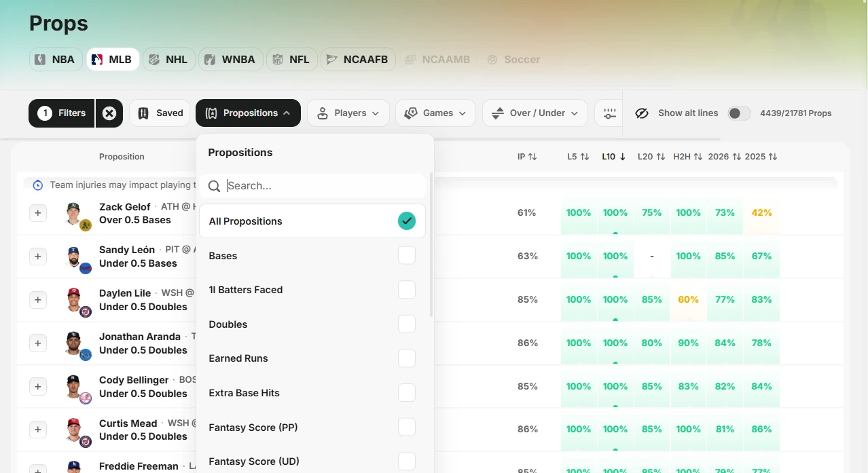Check the Fantasy Score (PP) box
Viewport: 868px width, 473px height.
click(x=407, y=427)
